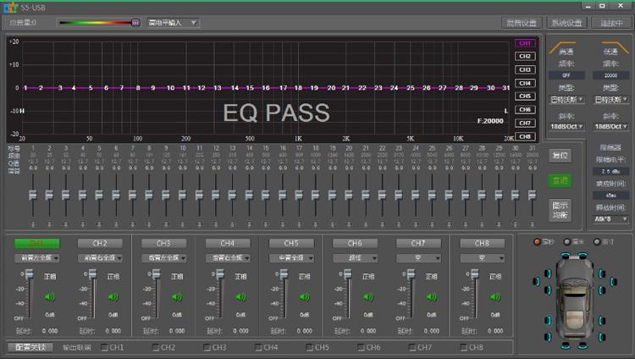Select CH2 channel tab beside EQ graph
This screenshot has height=364, width=635.
(525, 56)
